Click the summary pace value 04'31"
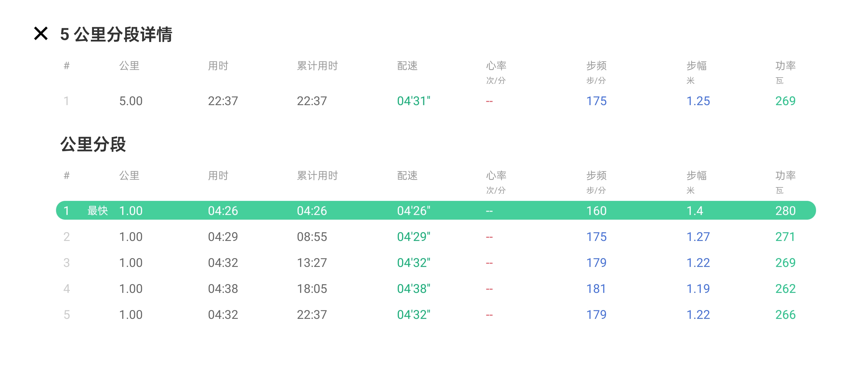 (x=413, y=101)
